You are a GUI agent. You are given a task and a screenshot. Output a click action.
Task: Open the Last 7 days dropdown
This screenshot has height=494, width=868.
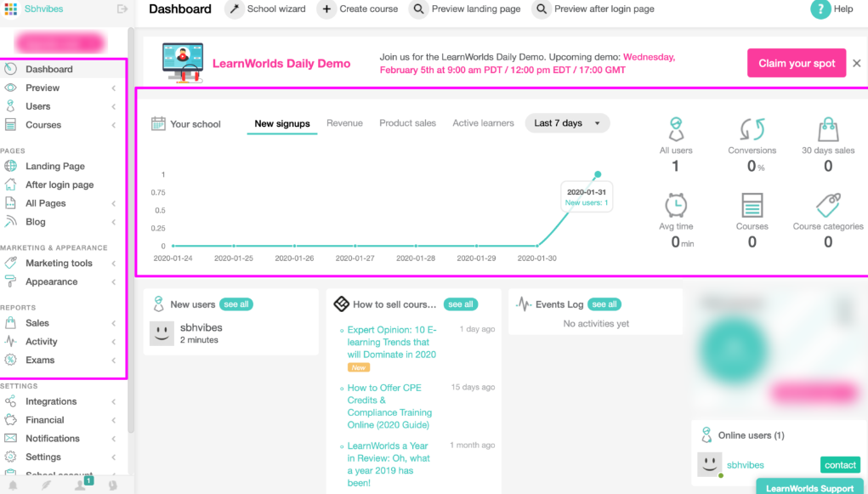tap(567, 123)
